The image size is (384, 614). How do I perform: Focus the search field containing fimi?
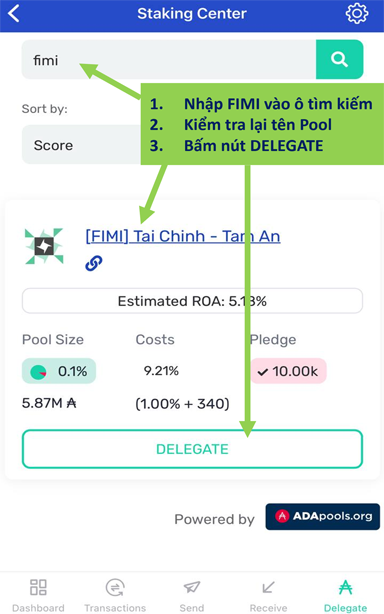click(x=169, y=60)
